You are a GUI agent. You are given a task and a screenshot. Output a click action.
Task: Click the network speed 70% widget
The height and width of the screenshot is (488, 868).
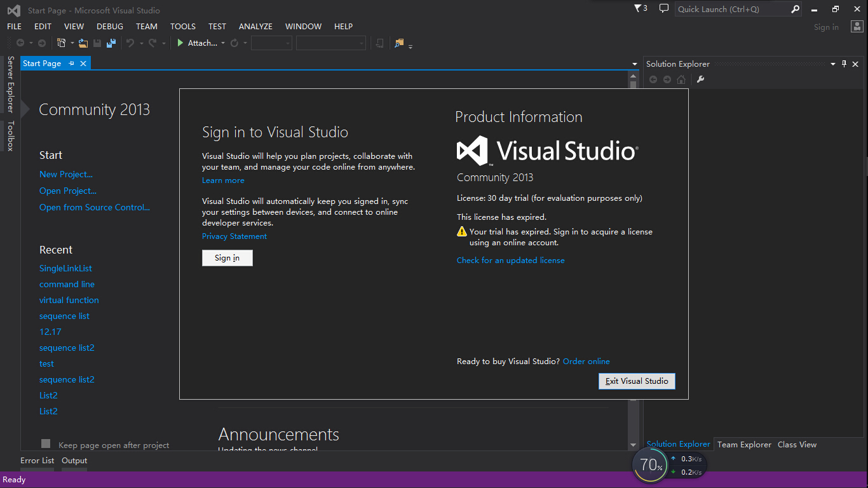pyautogui.click(x=670, y=465)
